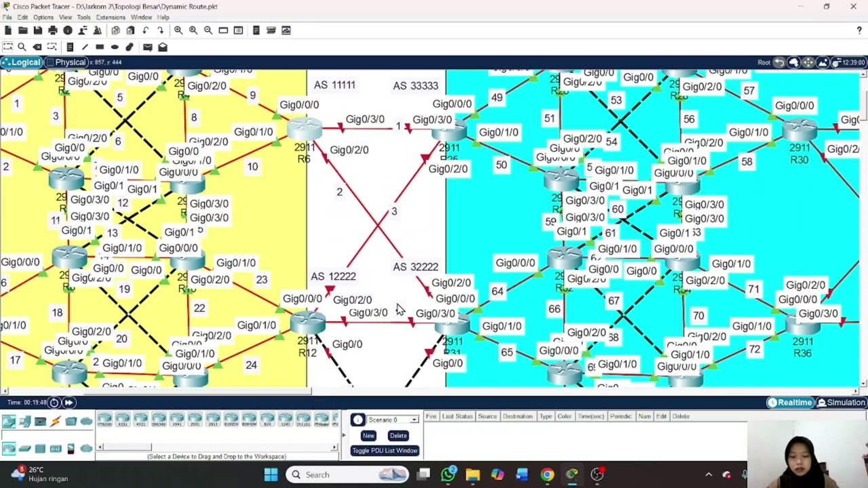
Task: Click router R12 in the topology
Action: click(308, 321)
